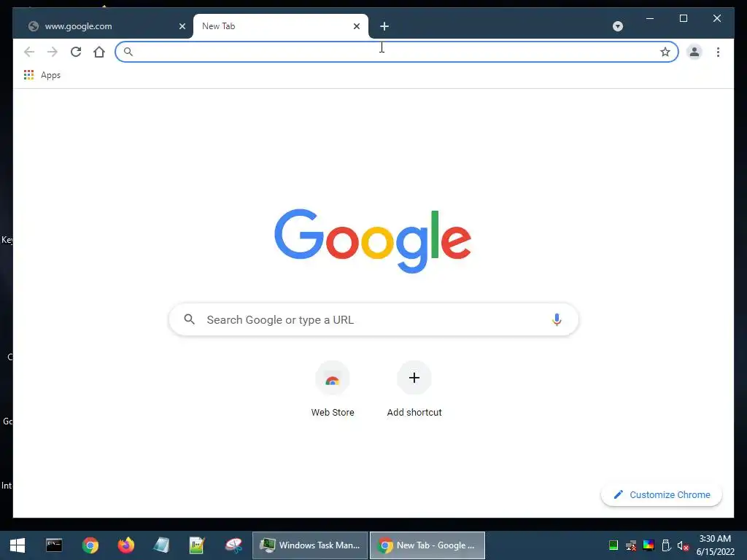Add a new shortcut tile
Image resolution: width=747 pixels, height=560 pixels.
(414, 389)
